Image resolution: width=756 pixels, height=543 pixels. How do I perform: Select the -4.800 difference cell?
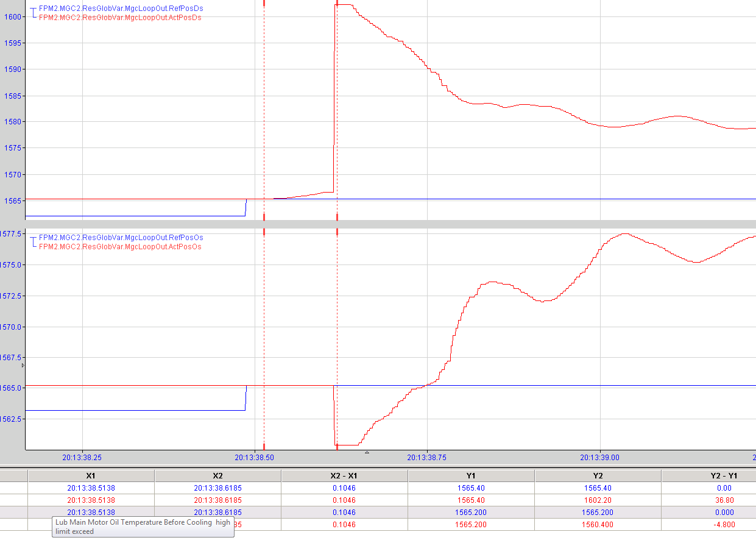(724, 525)
